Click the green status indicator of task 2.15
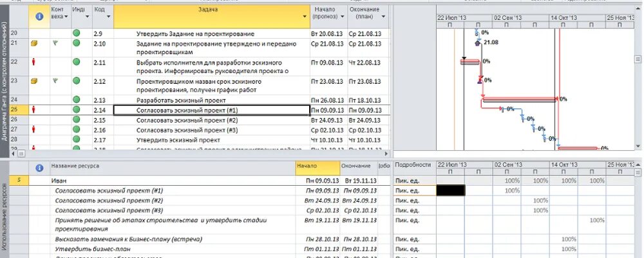Image resolution: width=644 pixels, height=258 pixels. (x=76, y=120)
